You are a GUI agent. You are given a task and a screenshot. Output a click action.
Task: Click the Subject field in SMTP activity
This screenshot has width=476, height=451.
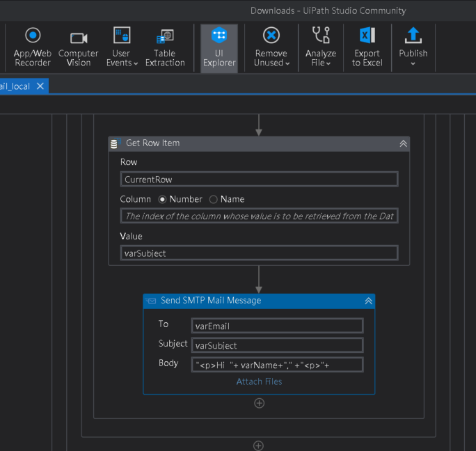pos(277,345)
